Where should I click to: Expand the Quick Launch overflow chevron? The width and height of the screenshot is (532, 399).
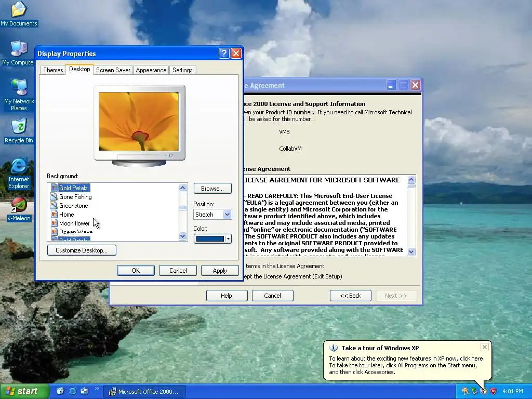(x=97, y=389)
